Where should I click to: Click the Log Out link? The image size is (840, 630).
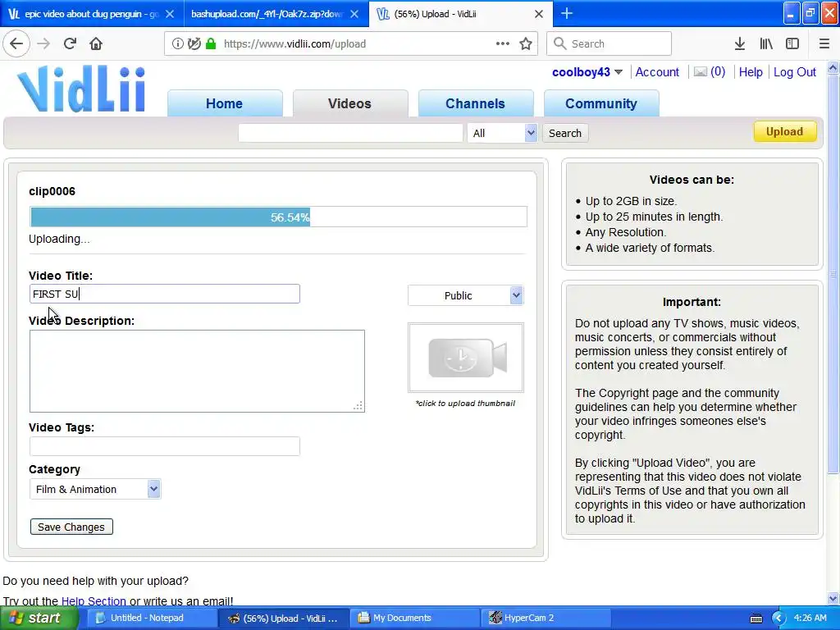coord(794,72)
